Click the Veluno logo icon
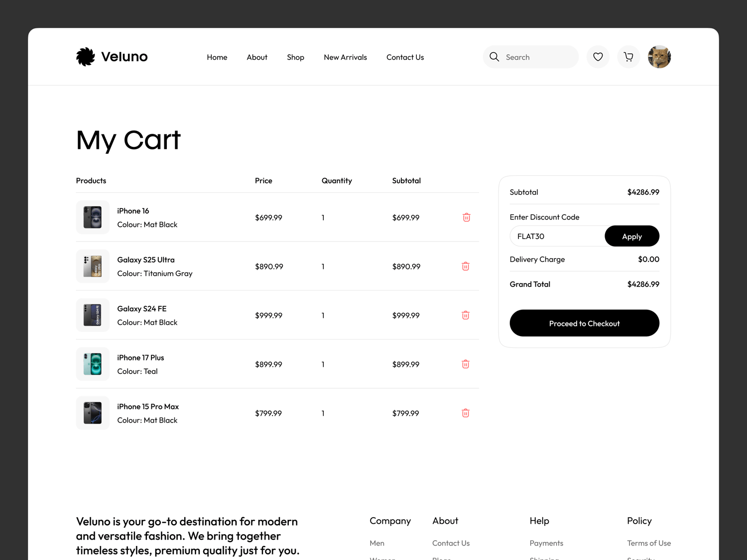The image size is (747, 560). [x=86, y=57]
